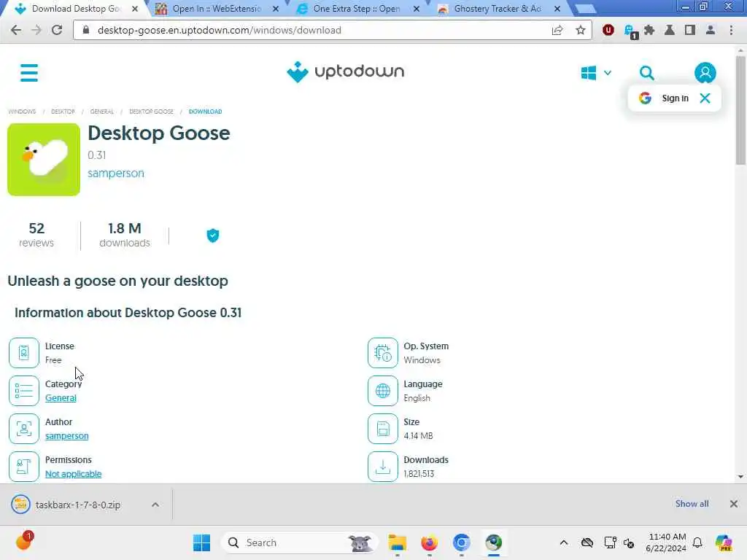This screenshot has width=747, height=560.
Task: Click the Uptodown logo
Action: 345,72
